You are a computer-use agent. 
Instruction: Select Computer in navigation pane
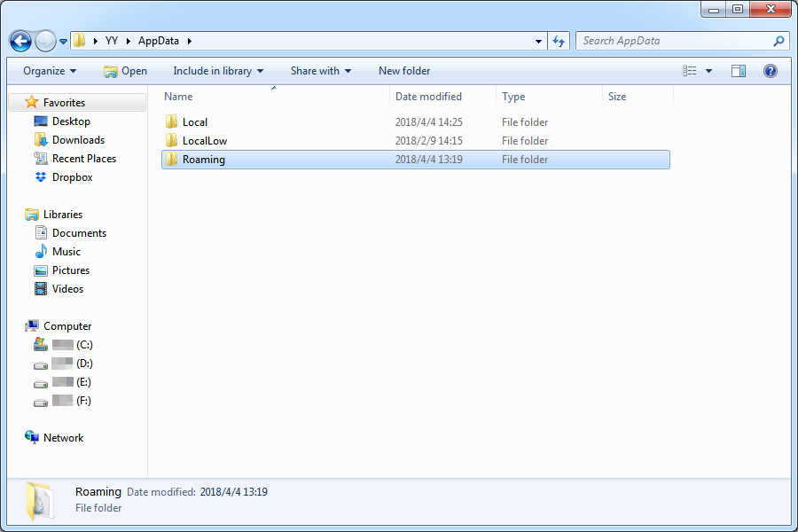coord(67,326)
